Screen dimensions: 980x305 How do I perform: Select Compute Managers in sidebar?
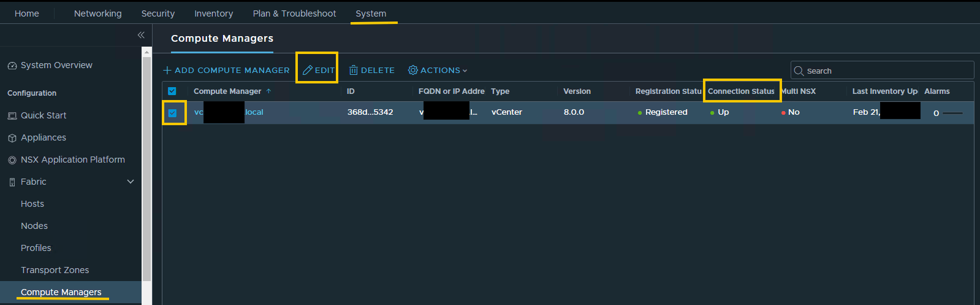pos(61,293)
